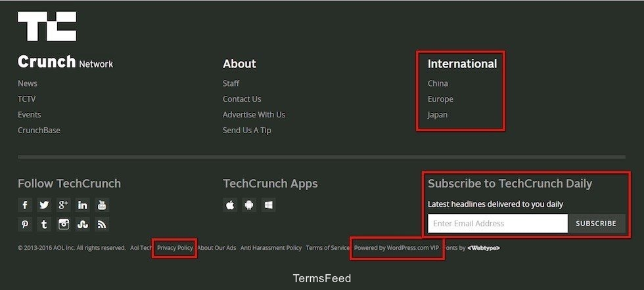
Task: Click the TechCrunch Apps heading
Action: [270, 184]
